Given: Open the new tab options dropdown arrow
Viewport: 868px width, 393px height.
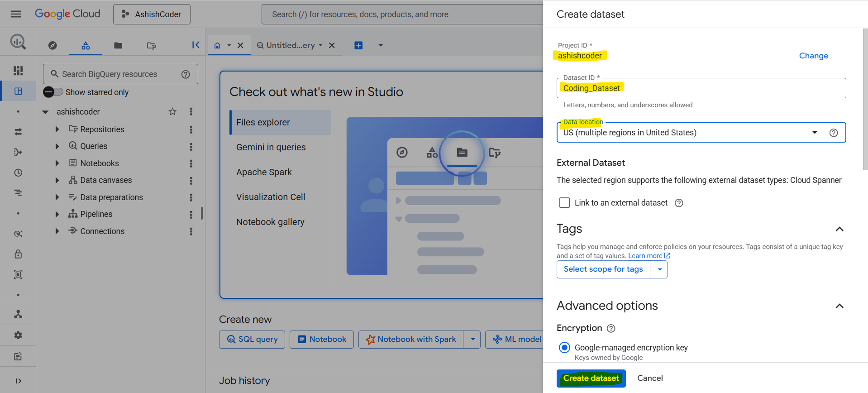Looking at the screenshot, I should pos(381,45).
